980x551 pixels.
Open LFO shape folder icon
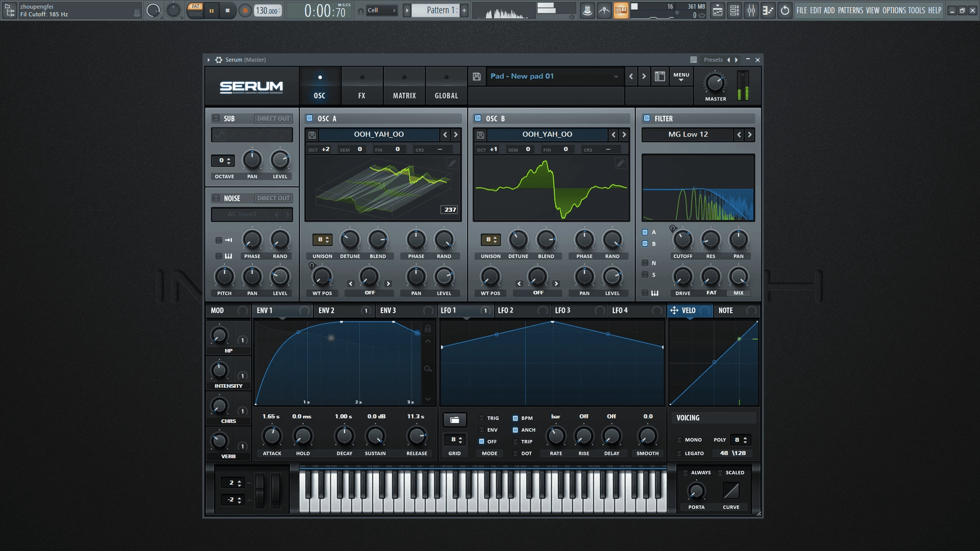[x=454, y=420]
